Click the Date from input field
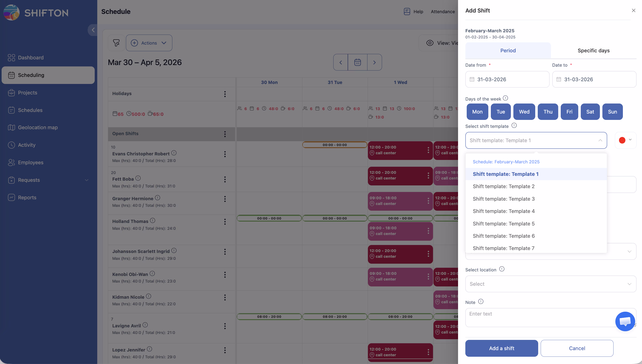The height and width of the screenshot is (364, 642). pos(507,79)
